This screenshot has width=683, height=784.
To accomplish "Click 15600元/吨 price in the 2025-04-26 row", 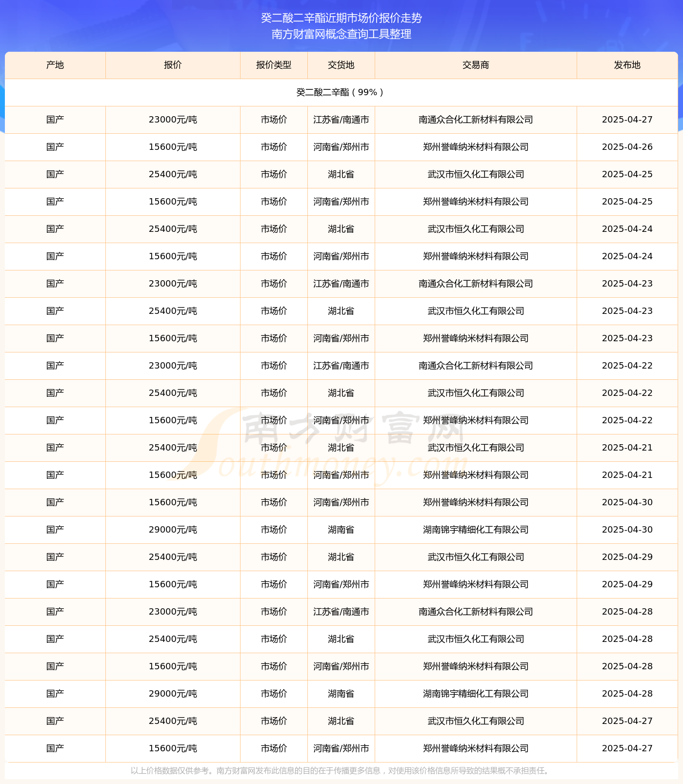I will coord(173,147).
